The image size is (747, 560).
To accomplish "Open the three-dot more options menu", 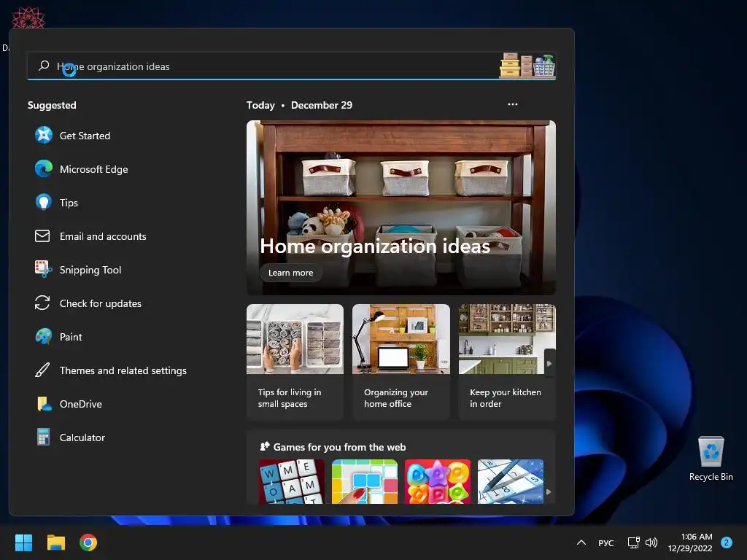I will tap(513, 104).
